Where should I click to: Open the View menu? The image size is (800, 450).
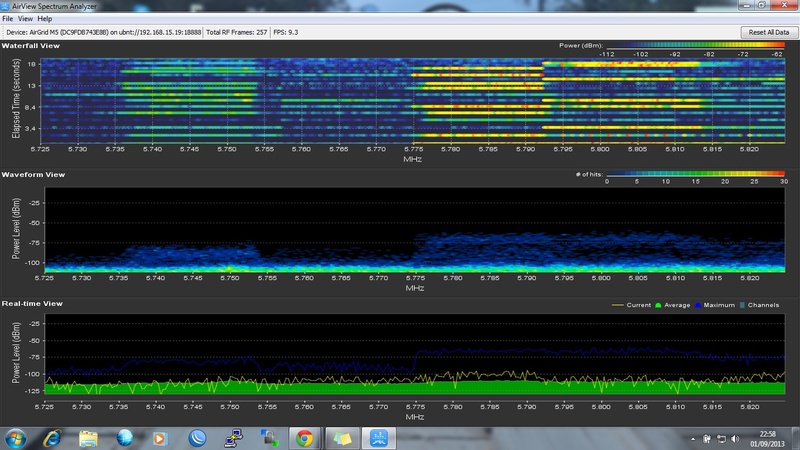click(25, 19)
